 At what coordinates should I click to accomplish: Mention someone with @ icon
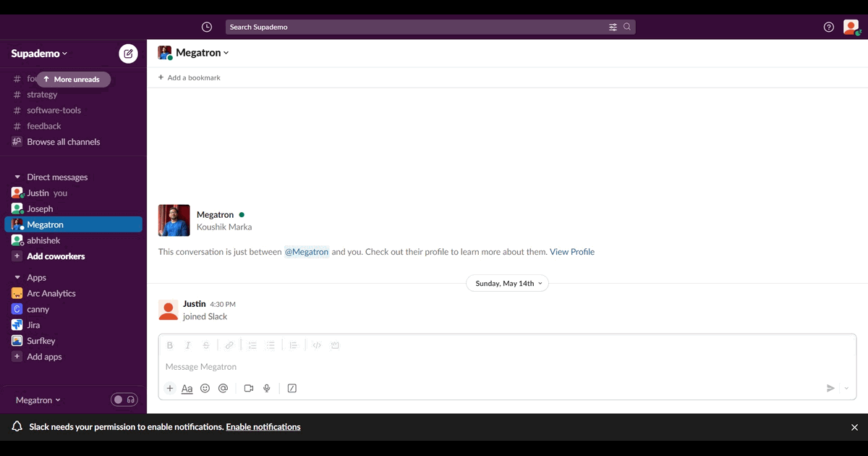223,389
